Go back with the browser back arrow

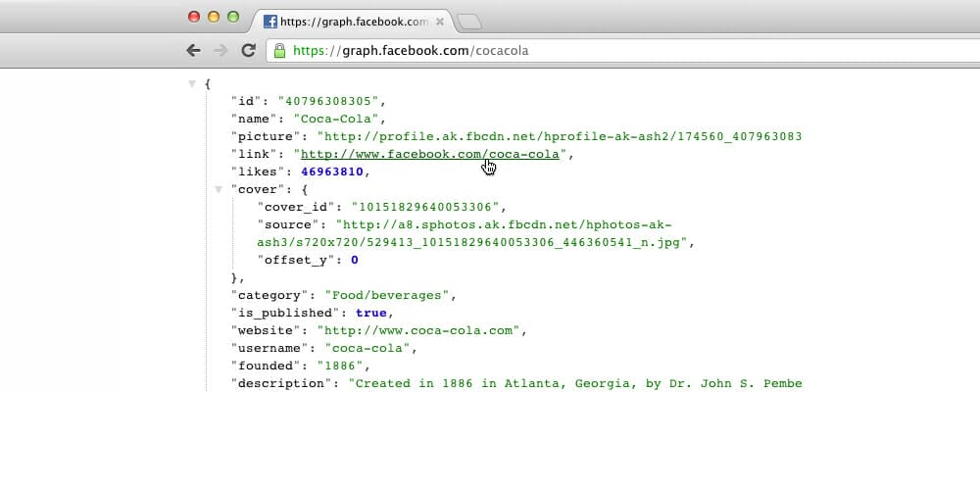pos(193,51)
